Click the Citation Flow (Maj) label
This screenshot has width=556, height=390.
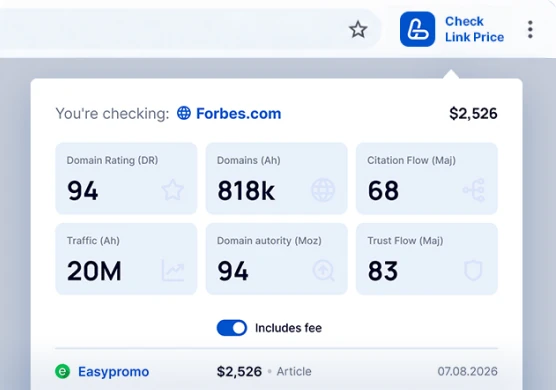[x=411, y=160]
